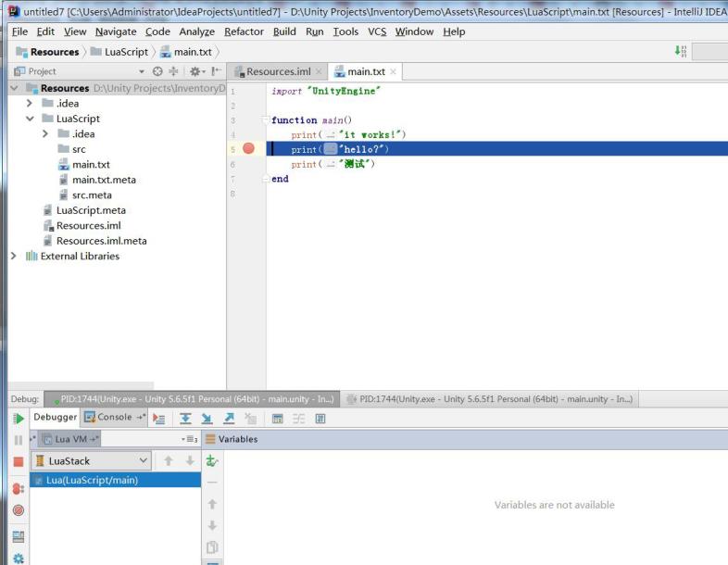Toggle breakpoint on line 5
728x565 pixels.
248,148
